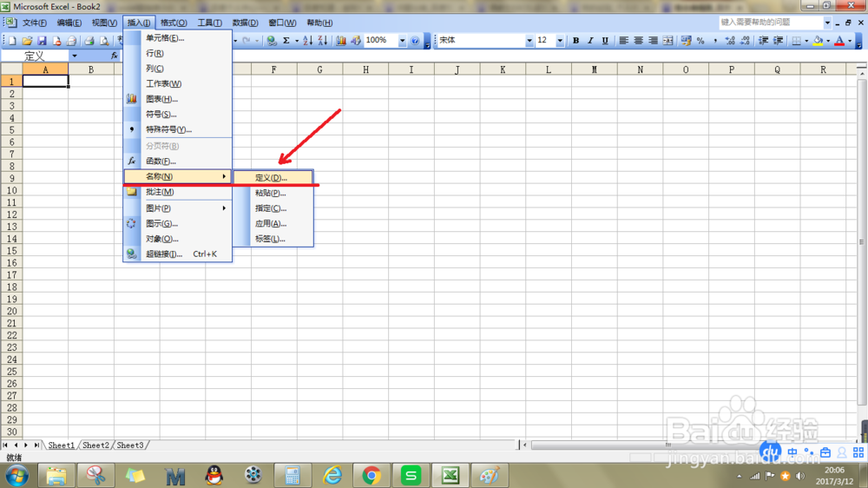Open the font name dropdown
The height and width of the screenshot is (488, 868).
pyautogui.click(x=529, y=41)
